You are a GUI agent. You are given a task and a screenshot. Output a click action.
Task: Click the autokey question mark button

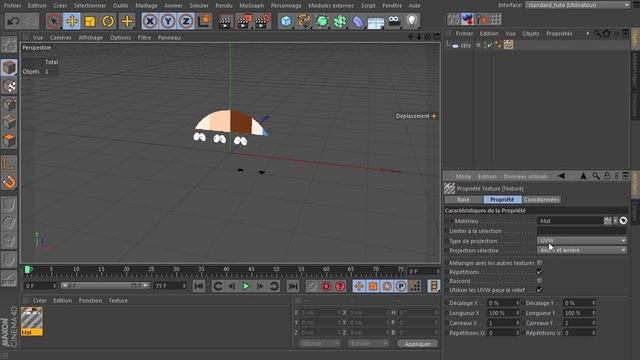(340, 286)
